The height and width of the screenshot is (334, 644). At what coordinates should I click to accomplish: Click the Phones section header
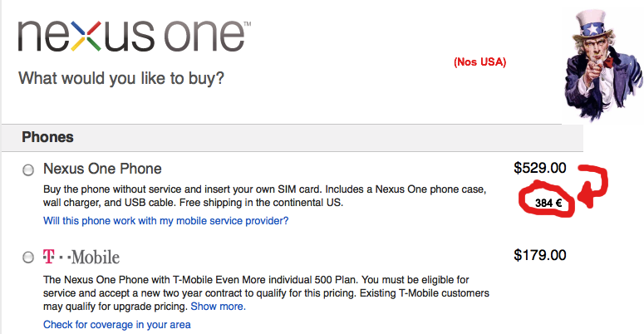click(x=47, y=137)
